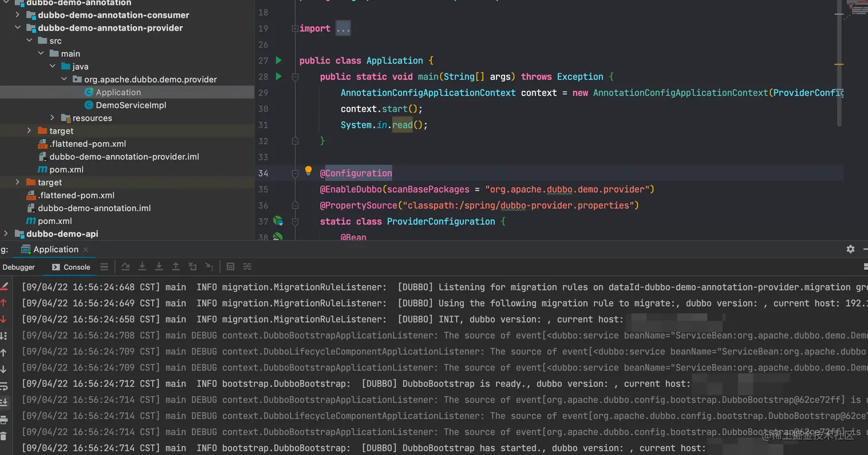Collapse dubbo-demo-annotation-provider tree node
Screen dimensions: 868x455
pos(18,28)
